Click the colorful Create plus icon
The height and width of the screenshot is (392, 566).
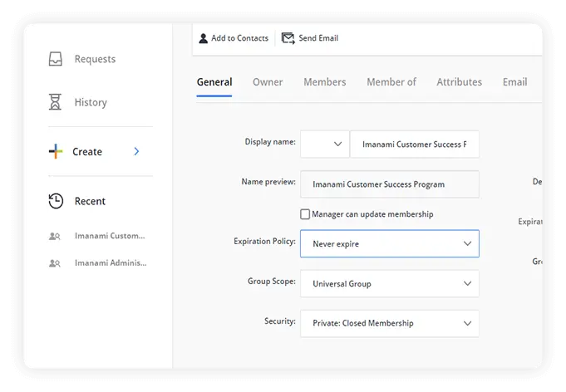(x=55, y=151)
